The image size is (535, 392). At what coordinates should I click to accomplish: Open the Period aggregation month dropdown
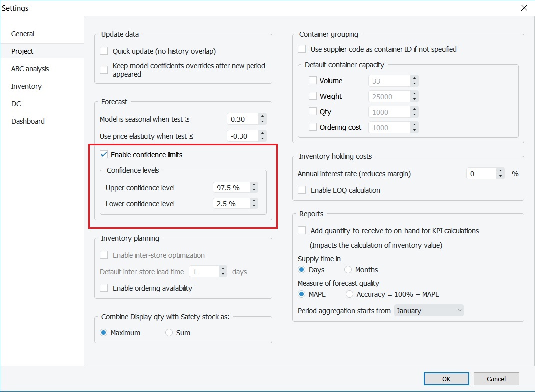pyautogui.click(x=429, y=311)
